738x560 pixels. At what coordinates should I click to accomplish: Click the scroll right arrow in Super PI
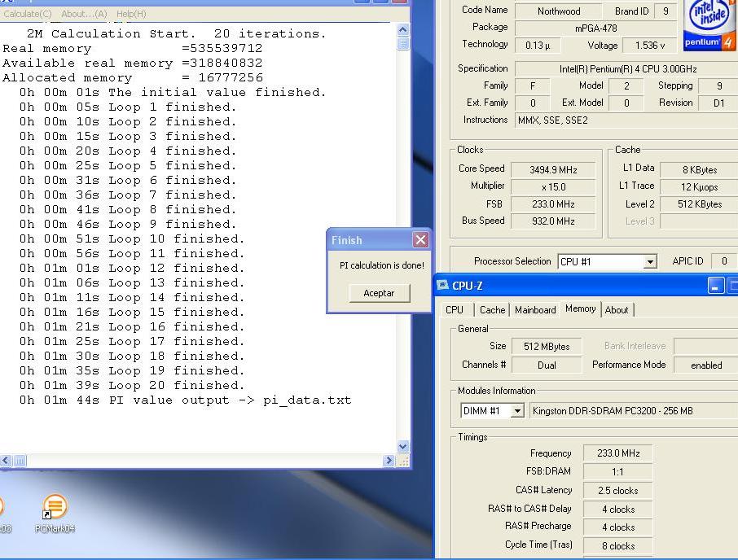tap(389, 461)
